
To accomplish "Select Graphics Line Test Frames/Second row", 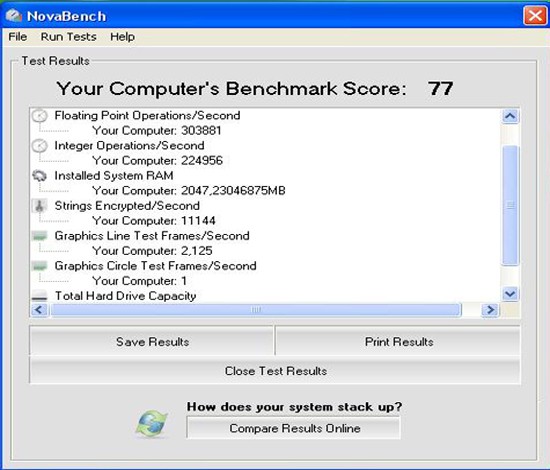I will pos(152,236).
